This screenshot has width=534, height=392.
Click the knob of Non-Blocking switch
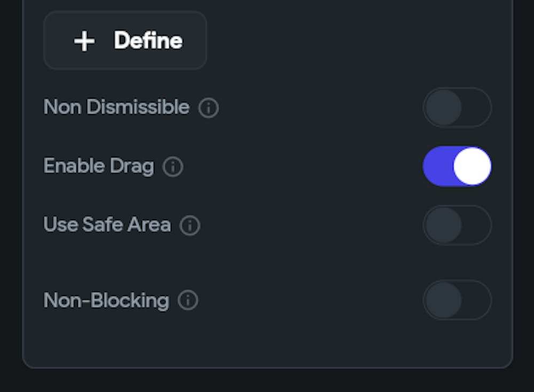(443, 300)
